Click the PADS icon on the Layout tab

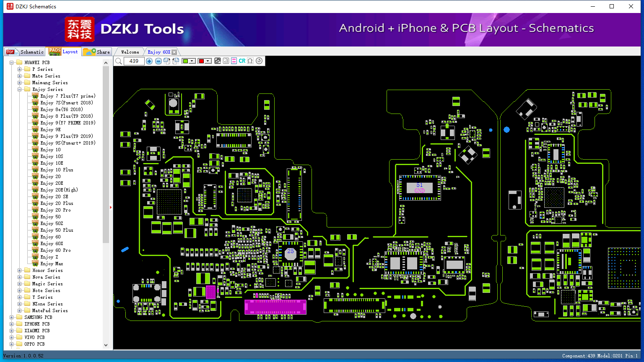click(x=55, y=52)
